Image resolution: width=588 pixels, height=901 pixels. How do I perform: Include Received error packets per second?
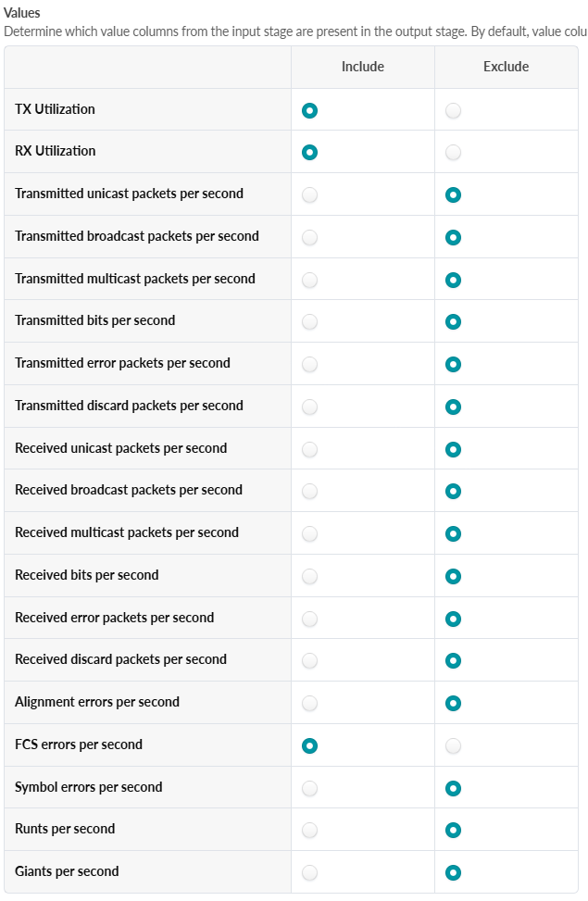click(x=309, y=619)
